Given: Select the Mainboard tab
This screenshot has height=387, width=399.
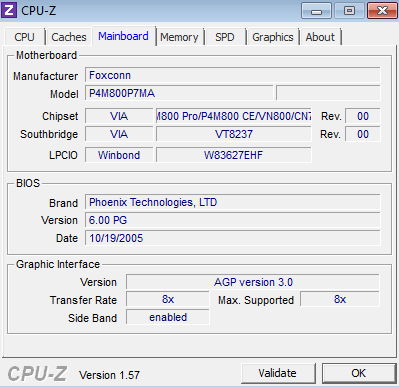Looking at the screenshot, I should [x=123, y=36].
